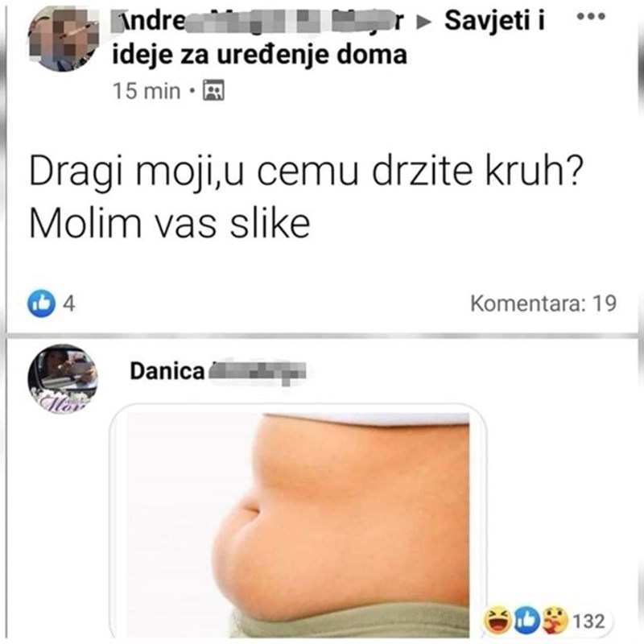Open the belly photo in Danica's comment
Image resolution: width=644 pixels, height=644 pixels.
pos(299,522)
